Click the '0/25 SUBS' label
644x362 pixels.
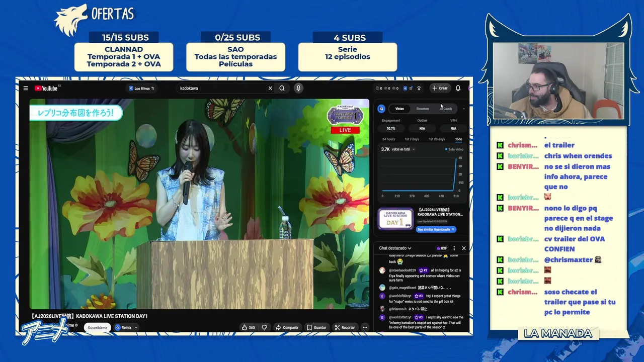point(237,38)
